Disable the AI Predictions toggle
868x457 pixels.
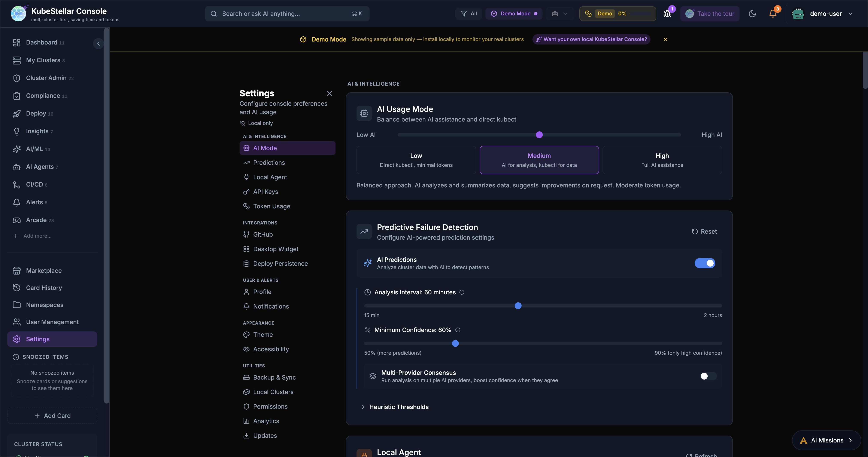coord(705,263)
